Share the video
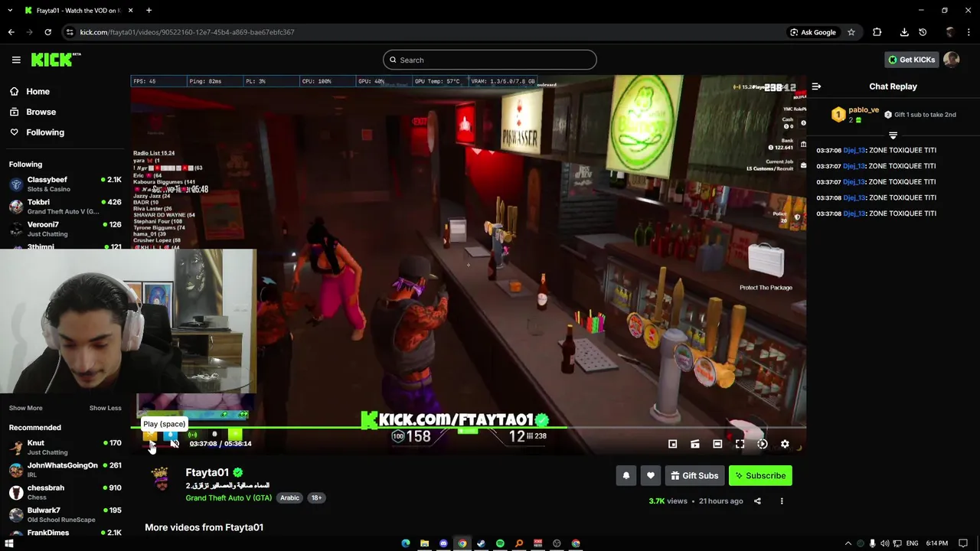980x551 pixels. point(757,501)
